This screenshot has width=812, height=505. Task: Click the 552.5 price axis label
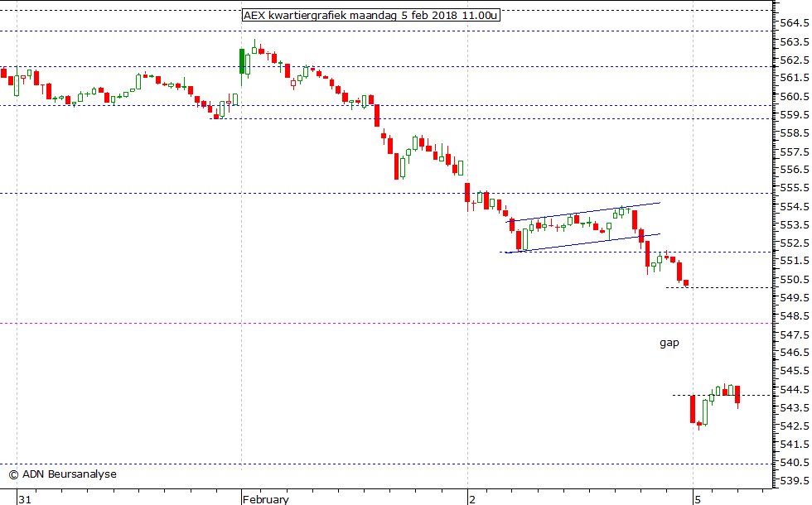(795, 243)
